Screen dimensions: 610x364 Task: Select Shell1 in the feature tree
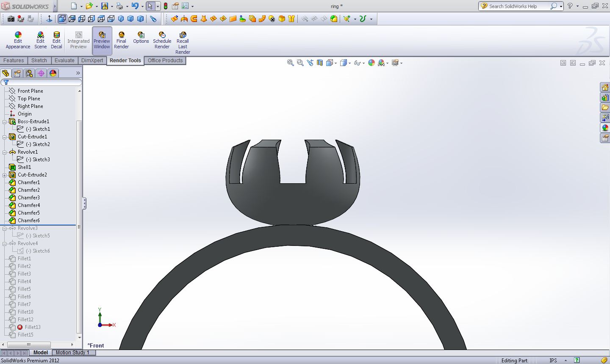coord(24,167)
